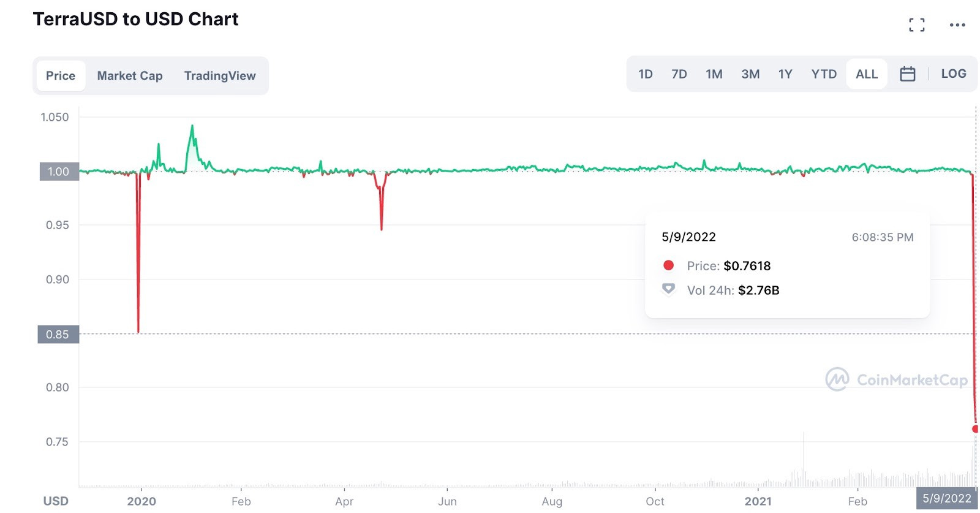Switch to the Market Cap tab

130,76
